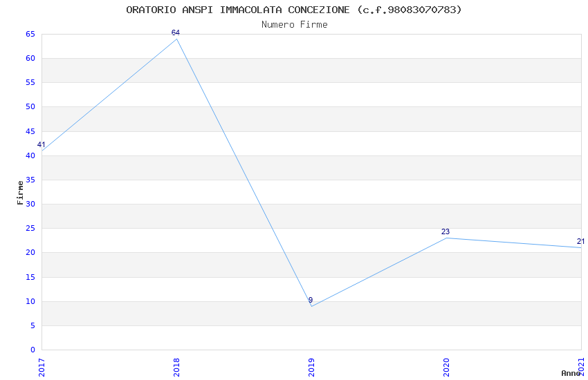Click the y-axis value 0
Viewport: 588px width, 380px height.
33,350
